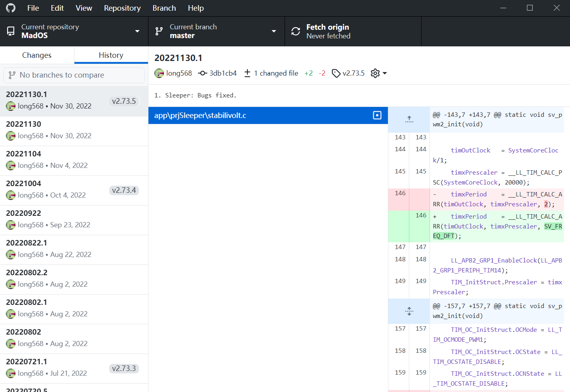Viewport: 570px width, 392px height.
Task: Click commit message 'Sleeper: Bugs fixed.'
Action: 195,95
